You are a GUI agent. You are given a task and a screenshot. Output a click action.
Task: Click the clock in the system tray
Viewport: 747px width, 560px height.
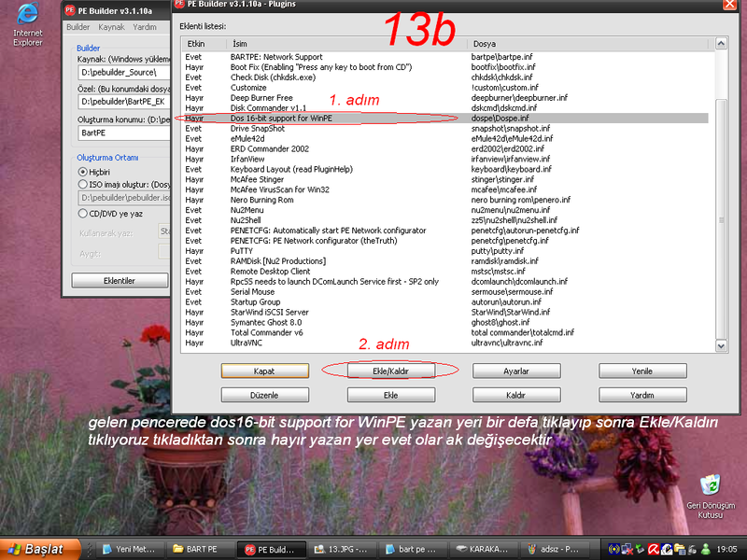tap(726, 549)
